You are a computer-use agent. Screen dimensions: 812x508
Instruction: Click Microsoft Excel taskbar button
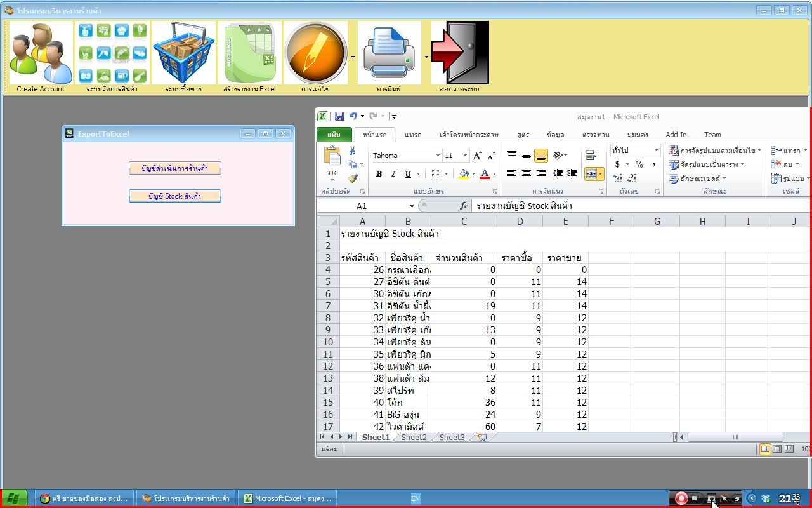click(287, 498)
